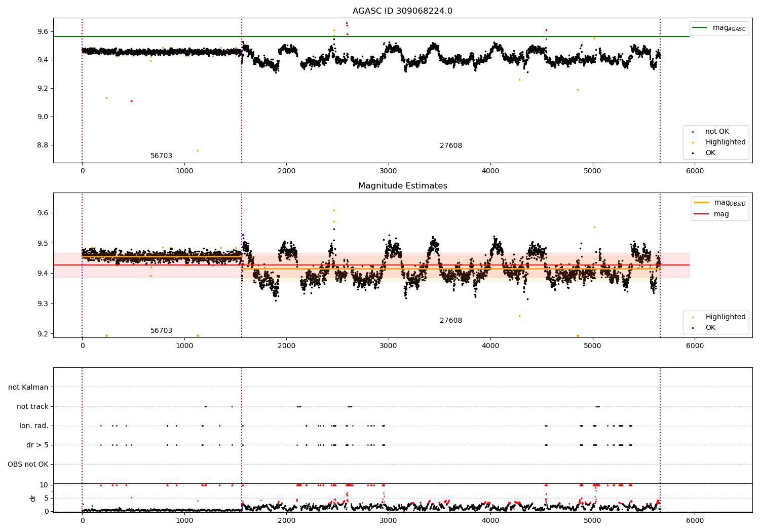Click y-axis tick 8.8 in top plot

tap(43, 145)
